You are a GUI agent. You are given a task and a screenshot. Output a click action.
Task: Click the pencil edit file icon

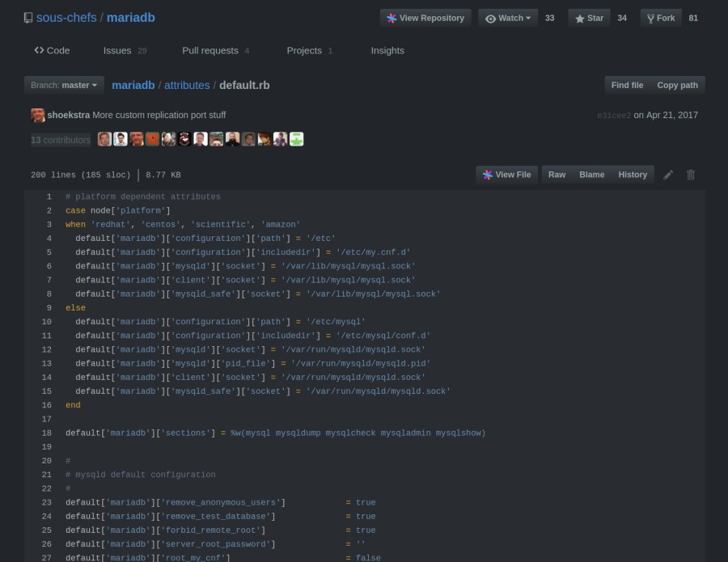tap(668, 175)
